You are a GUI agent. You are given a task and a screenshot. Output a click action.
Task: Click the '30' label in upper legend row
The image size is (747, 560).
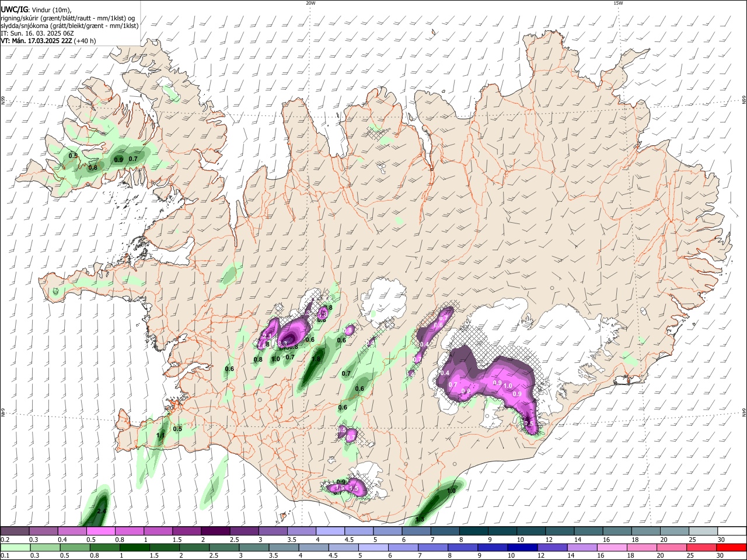(721, 540)
